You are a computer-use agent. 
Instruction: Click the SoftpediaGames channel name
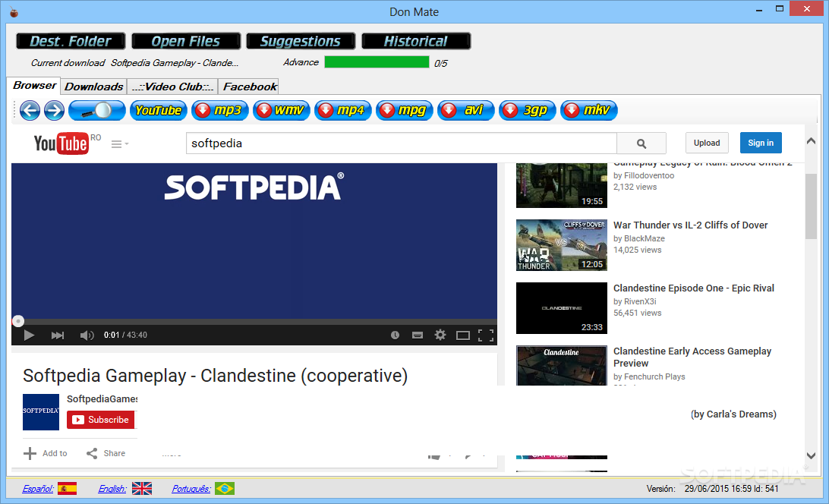pyautogui.click(x=102, y=398)
